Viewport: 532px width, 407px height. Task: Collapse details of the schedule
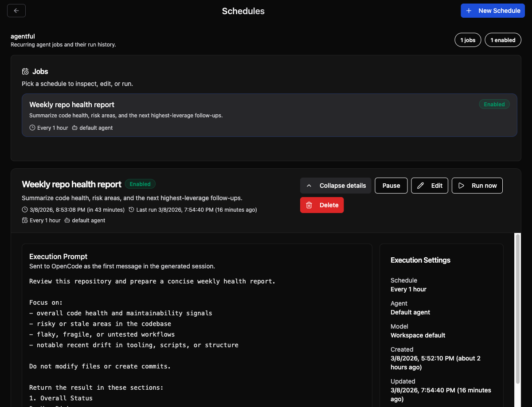tap(336, 186)
